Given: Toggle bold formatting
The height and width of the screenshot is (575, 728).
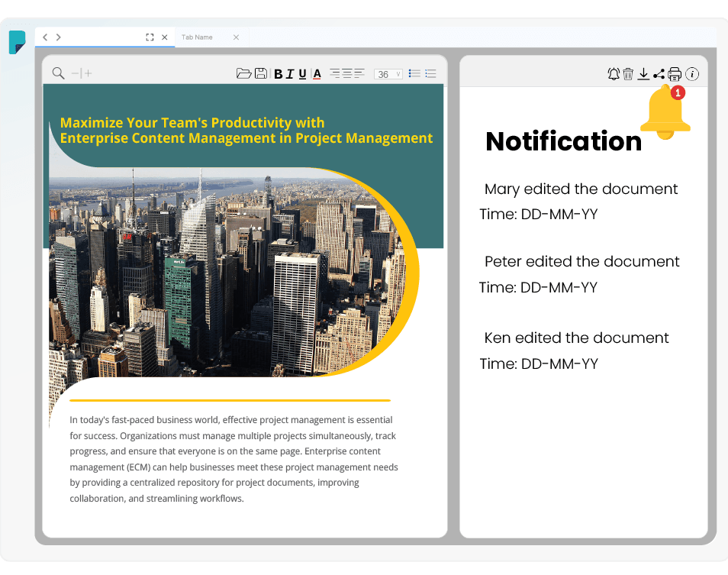Looking at the screenshot, I should (x=278, y=74).
